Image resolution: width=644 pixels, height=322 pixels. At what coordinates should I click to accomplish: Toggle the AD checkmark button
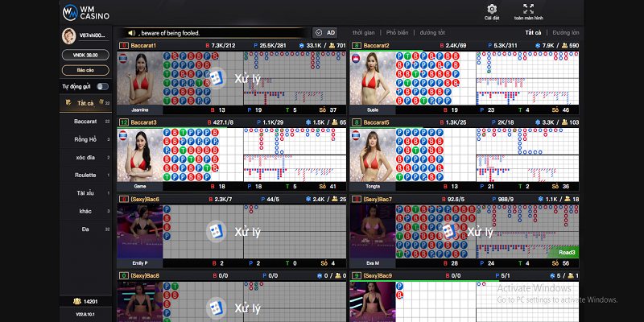(324, 33)
